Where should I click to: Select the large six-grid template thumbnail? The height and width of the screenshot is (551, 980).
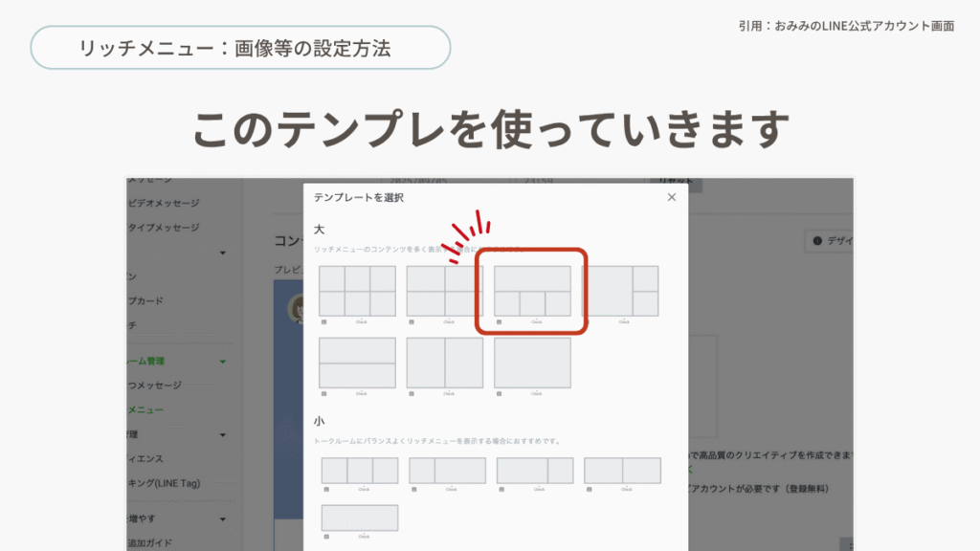[x=357, y=291]
